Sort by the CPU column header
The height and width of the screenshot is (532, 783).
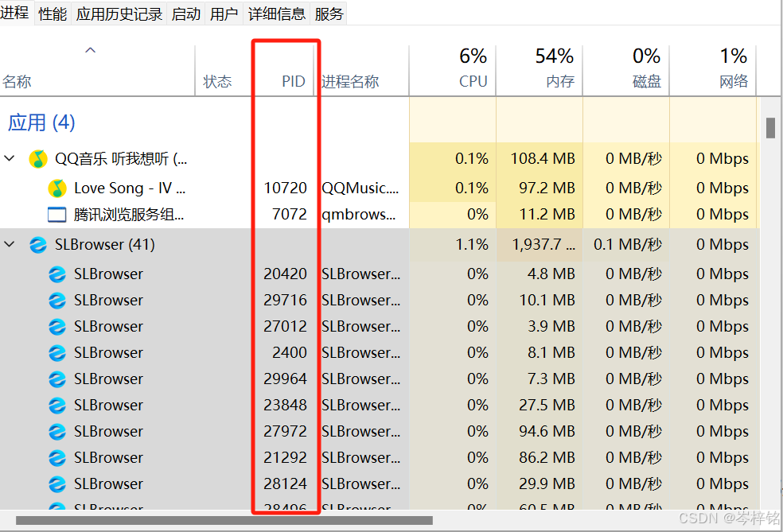tap(453, 70)
